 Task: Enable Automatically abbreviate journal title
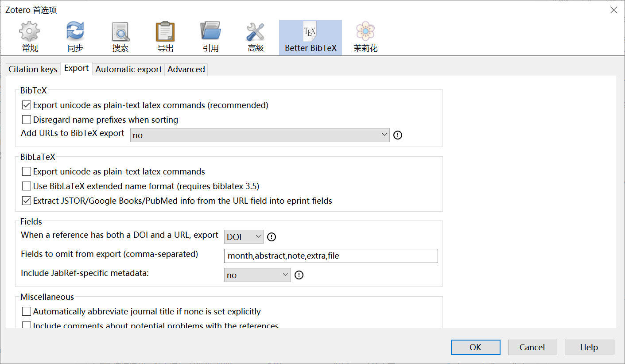[x=27, y=311]
